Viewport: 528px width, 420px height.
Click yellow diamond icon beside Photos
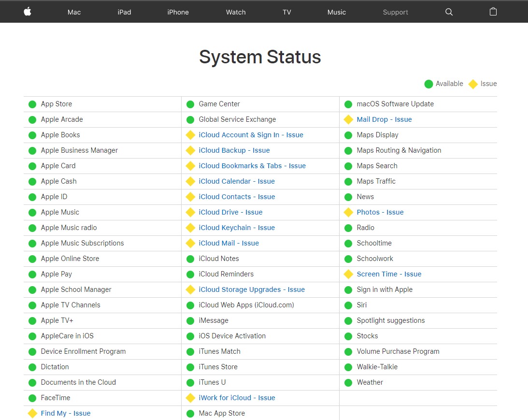tap(348, 212)
